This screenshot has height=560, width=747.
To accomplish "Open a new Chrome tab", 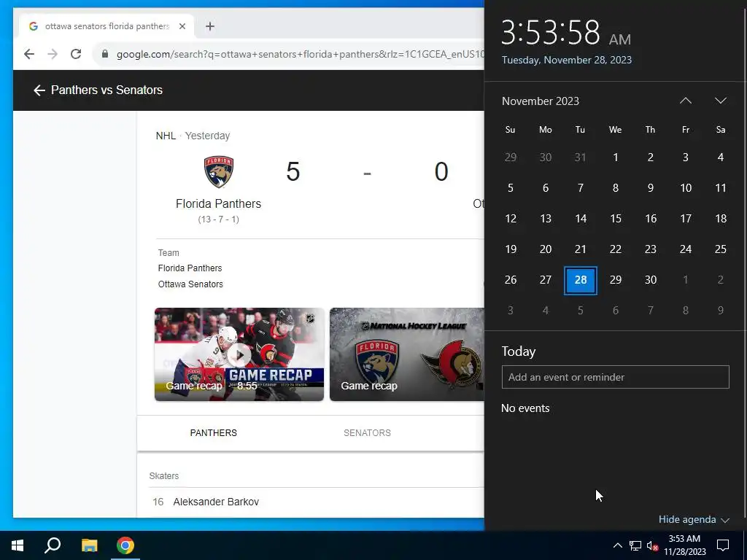I will point(210,26).
